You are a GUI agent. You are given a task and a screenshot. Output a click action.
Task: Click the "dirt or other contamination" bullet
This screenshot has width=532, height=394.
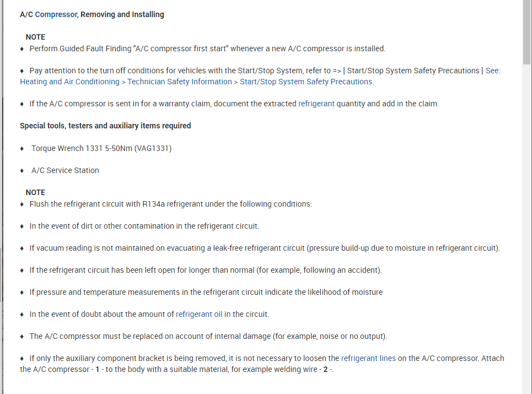tap(144, 226)
